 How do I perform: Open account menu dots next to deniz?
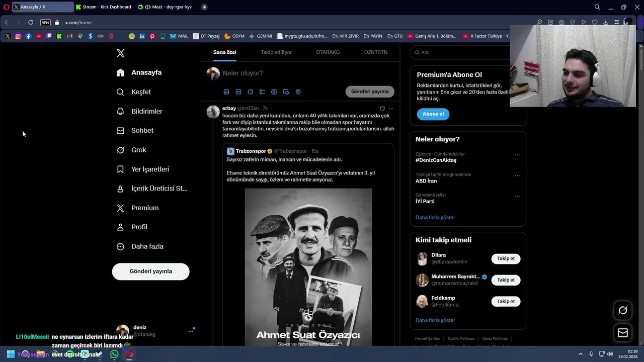click(191, 331)
